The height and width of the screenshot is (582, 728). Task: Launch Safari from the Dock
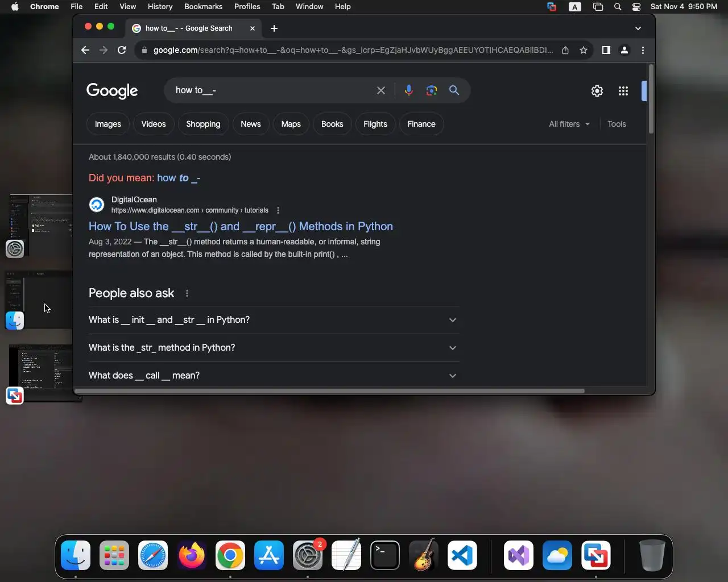153,555
